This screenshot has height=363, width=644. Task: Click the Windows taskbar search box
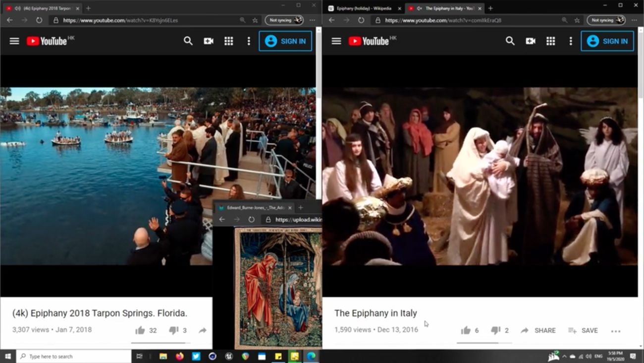coord(74,356)
